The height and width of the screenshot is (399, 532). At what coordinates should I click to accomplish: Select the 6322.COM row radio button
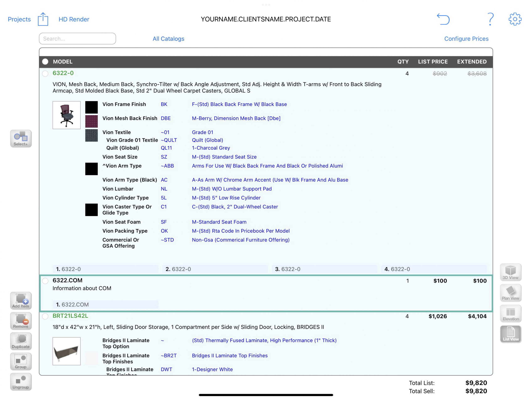coord(45,281)
